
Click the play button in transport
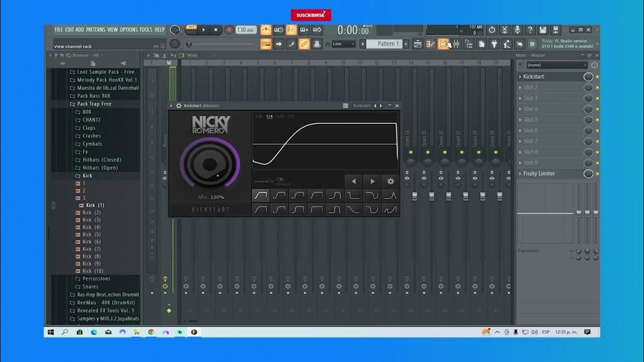pyautogui.click(x=203, y=30)
